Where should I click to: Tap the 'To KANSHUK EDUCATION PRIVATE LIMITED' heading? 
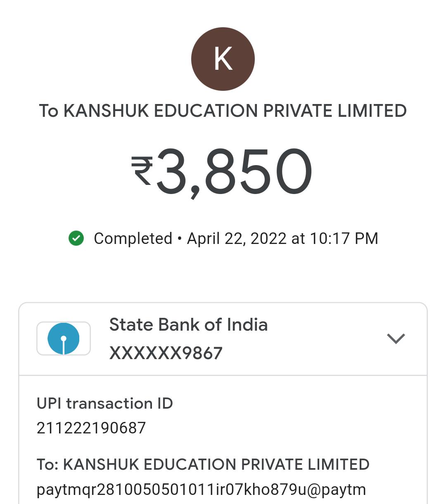[x=223, y=111]
